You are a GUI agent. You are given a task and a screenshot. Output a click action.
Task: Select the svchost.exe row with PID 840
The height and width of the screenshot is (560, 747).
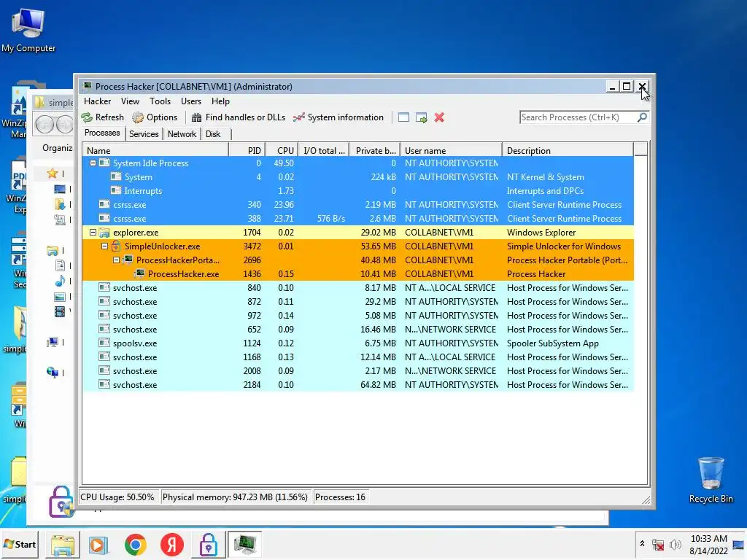(358, 287)
